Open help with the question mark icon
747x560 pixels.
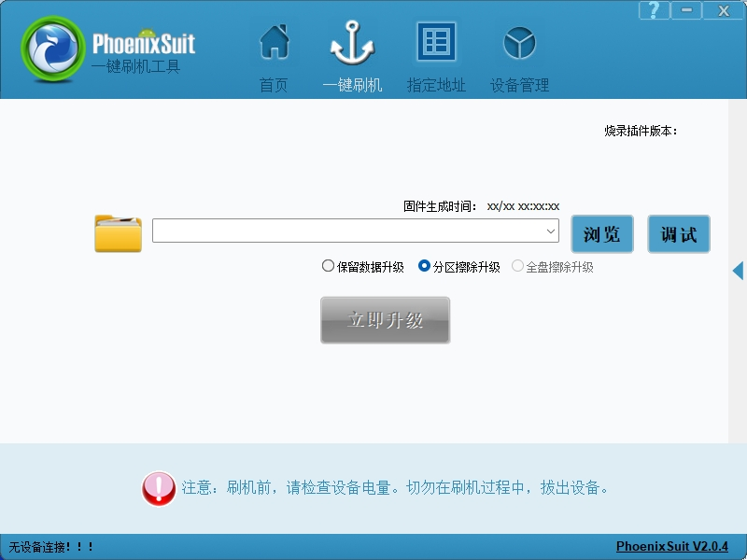point(655,10)
